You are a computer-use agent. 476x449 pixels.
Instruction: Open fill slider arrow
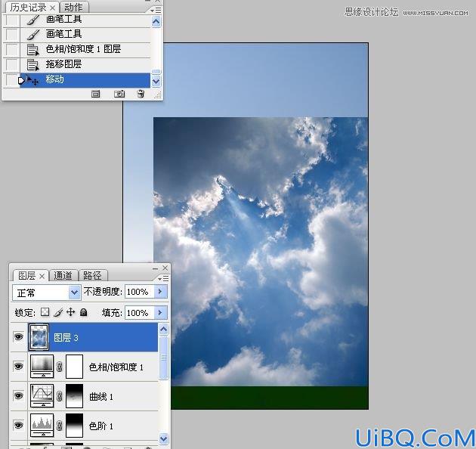(160, 312)
